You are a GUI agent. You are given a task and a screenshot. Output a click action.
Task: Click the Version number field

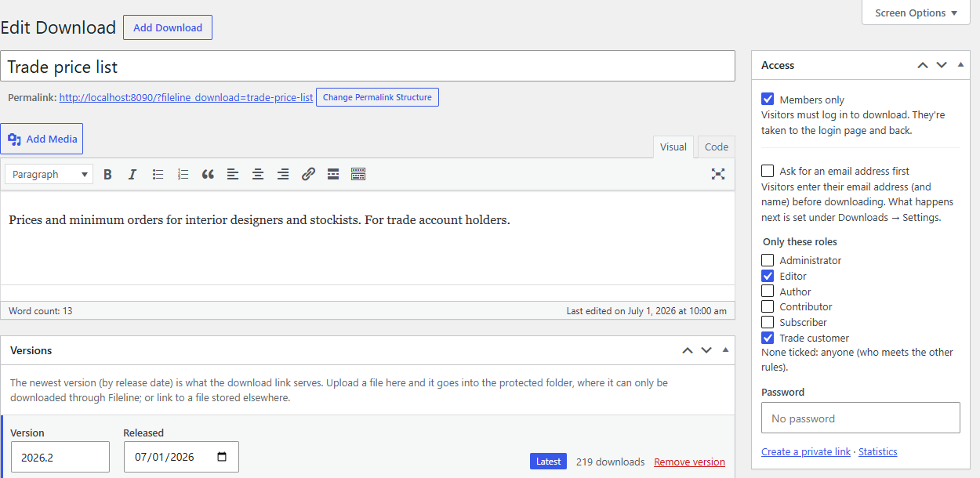pos(60,457)
